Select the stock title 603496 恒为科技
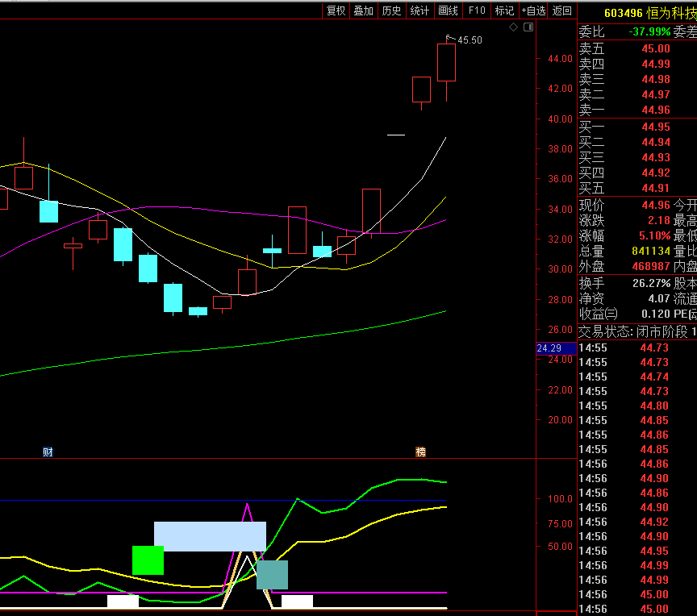Image resolution: width=697 pixels, height=616 pixels. pos(650,13)
